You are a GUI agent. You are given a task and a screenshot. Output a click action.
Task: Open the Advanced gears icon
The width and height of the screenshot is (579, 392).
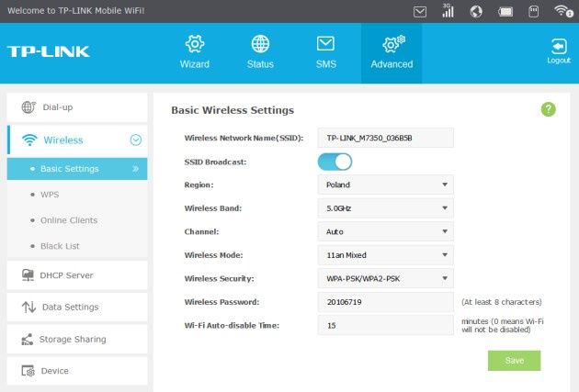pos(393,44)
